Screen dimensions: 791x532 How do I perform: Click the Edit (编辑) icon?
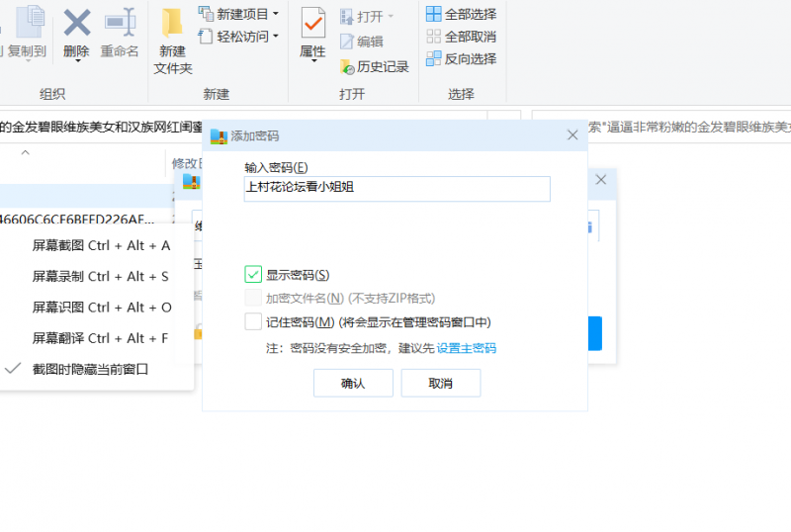point(347,42)
